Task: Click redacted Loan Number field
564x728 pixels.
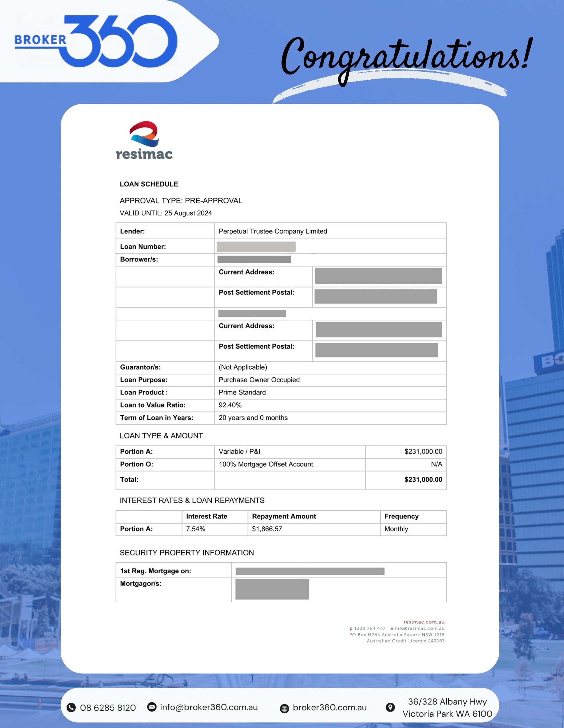Action: click(x=256, y=247)
